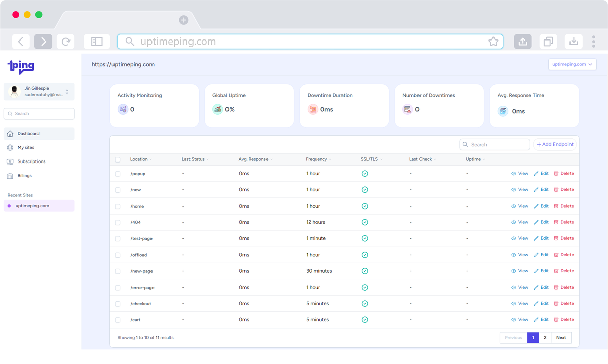
Task: Click the Add Endpoint button
Action: pyautogui.click(x=555, y=145)
